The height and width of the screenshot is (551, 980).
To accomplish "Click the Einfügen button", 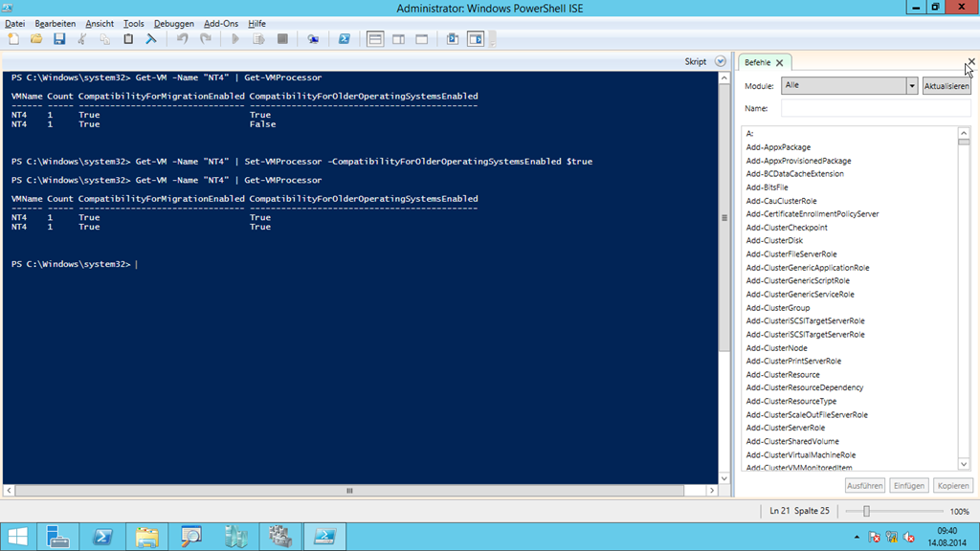I will click(x=909, y=485).
